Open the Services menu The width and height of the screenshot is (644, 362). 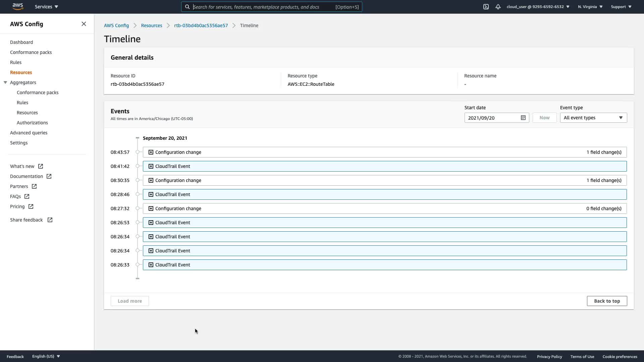(x=46, y=7)
